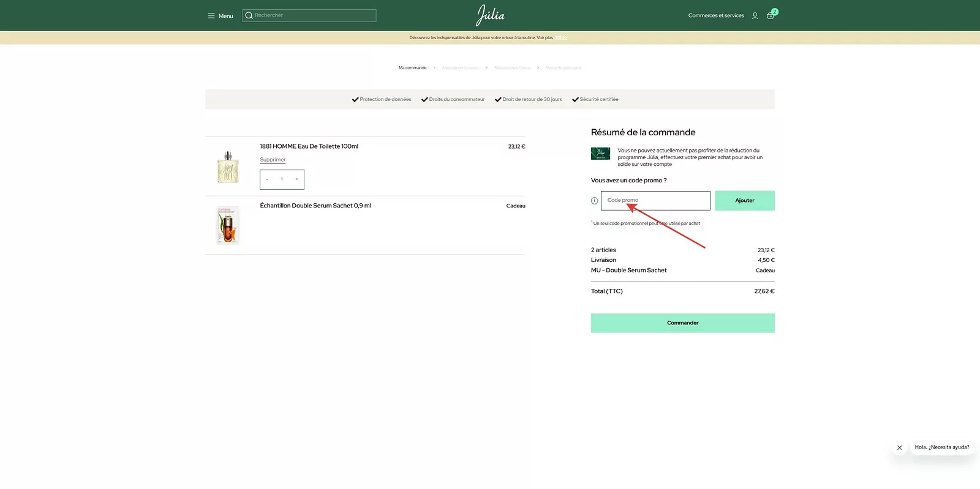
Task: Click the 'Protection de données' badge
Action: 382,99
